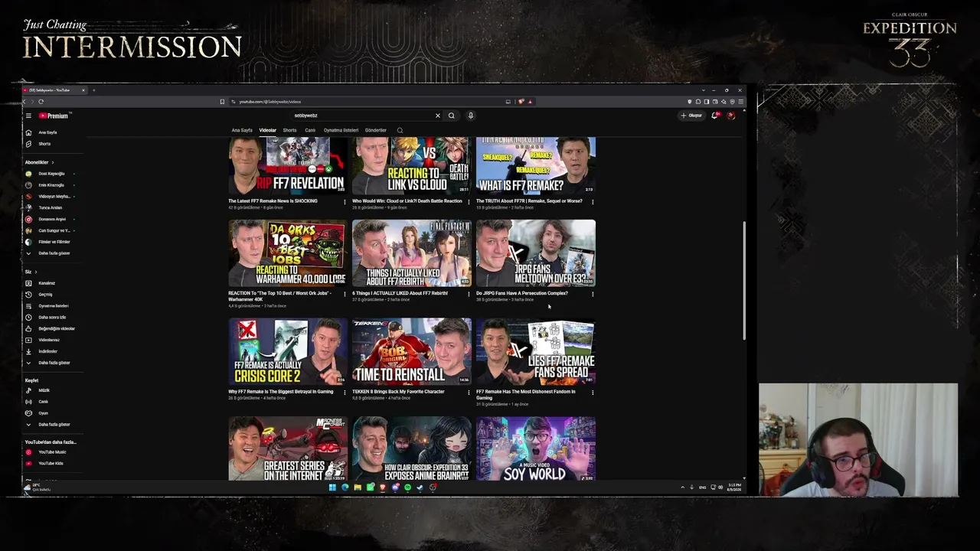Open a new browser tab
The image size is (980, 551).
[x=93, y=90]
